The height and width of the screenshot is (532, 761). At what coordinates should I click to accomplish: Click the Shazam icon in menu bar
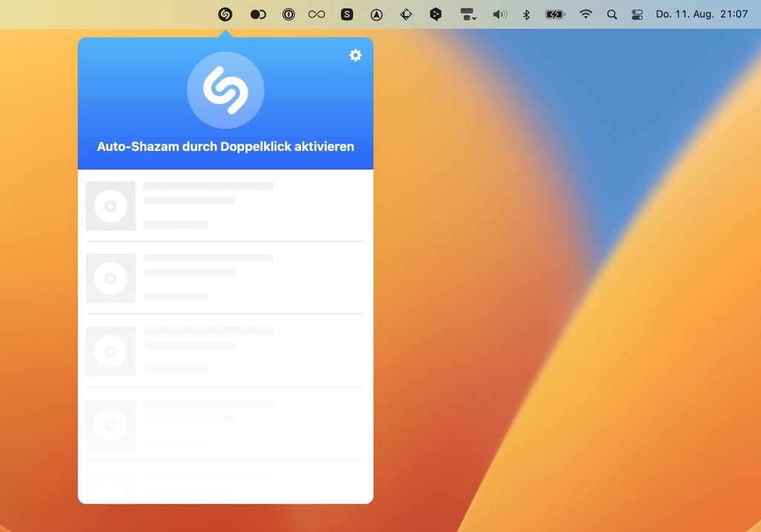click(x=225, y=14)
